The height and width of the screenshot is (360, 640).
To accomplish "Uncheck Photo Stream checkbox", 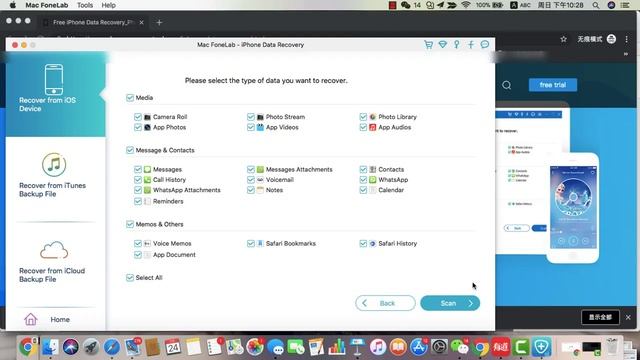I will (251, 117).
